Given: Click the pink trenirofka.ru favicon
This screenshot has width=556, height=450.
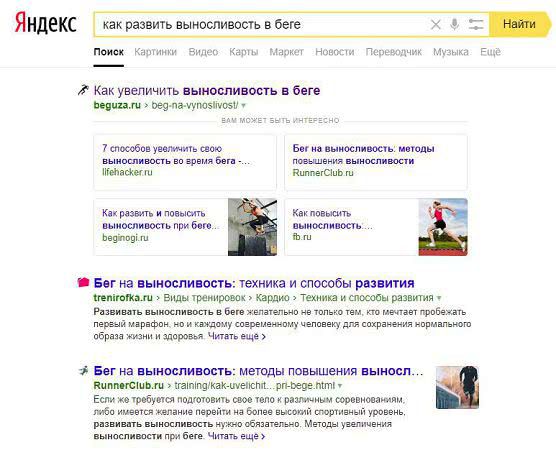Looking at the screenshot, I should [83, 282].
